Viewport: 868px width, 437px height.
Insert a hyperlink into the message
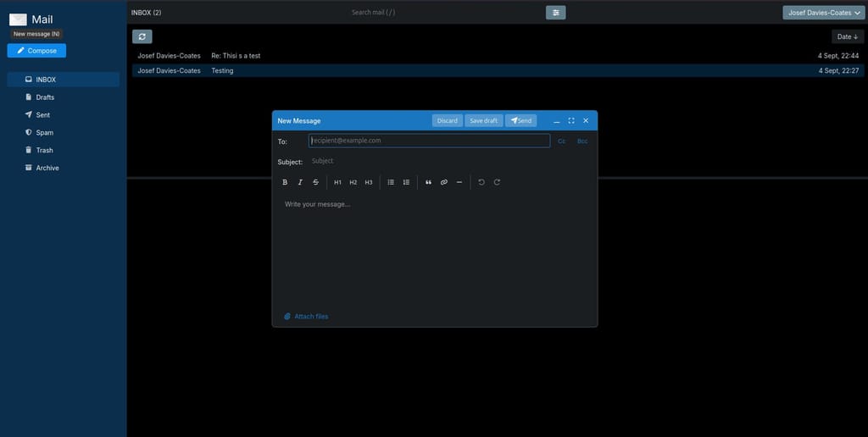tap(444, 182)
